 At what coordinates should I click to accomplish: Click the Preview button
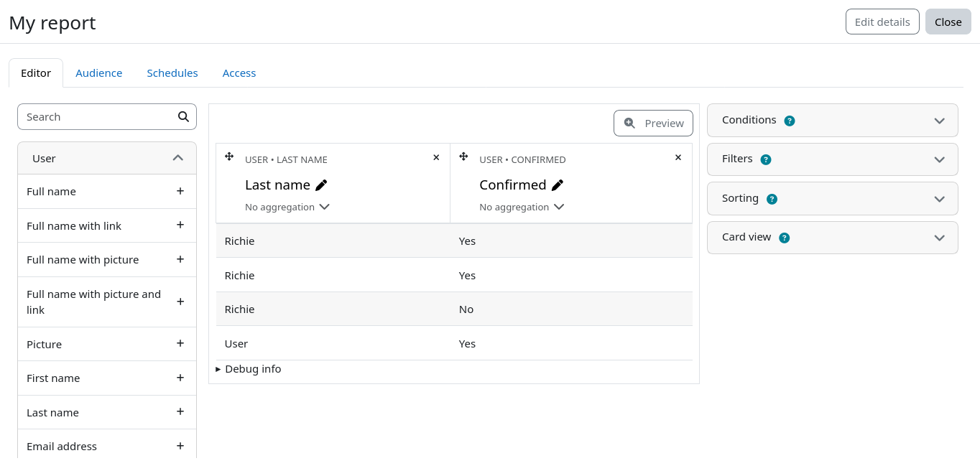[653, 123]
